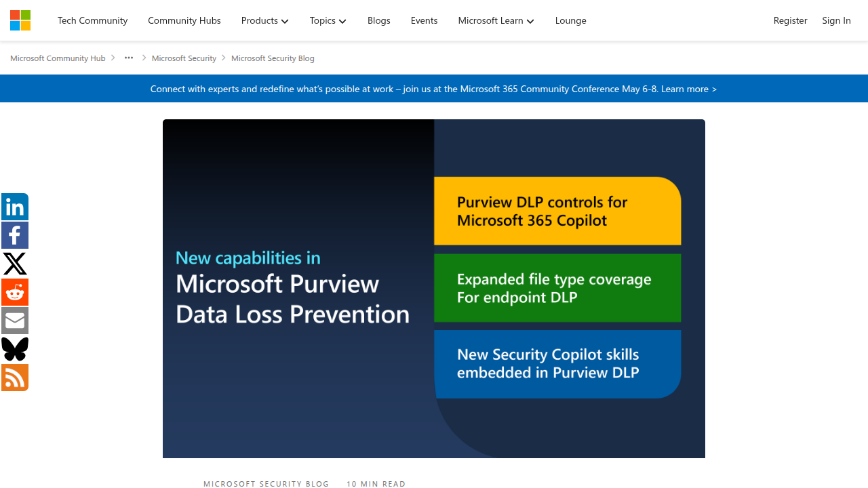Go to Microsoft Community Hub breadcrumb
This screenshot has width=868, height=488.
pos(58,58)
